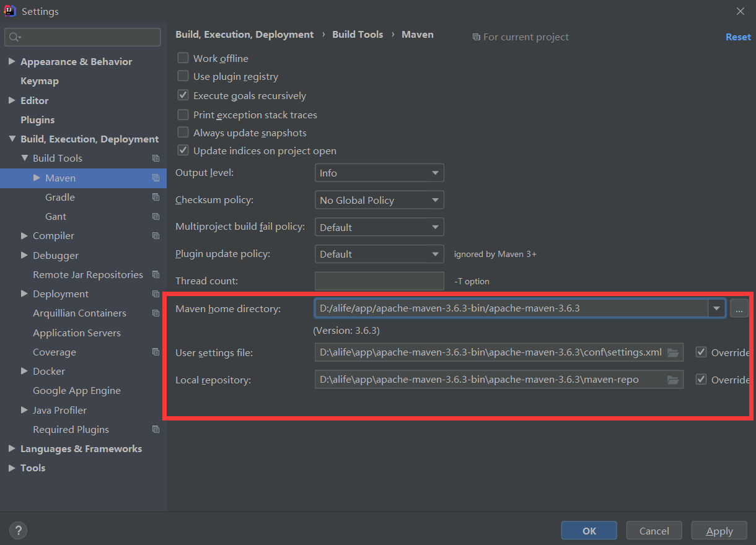The height and width of the screenshot is (545, 756).
Task: Click the Cancel button
Action: click(x=654, y=531)
